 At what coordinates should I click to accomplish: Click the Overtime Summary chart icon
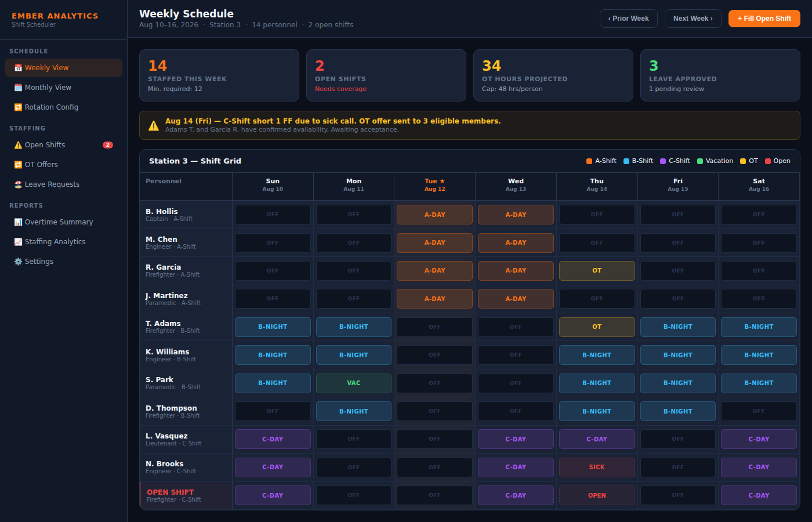pyautogui.click(x=18, y=222)
